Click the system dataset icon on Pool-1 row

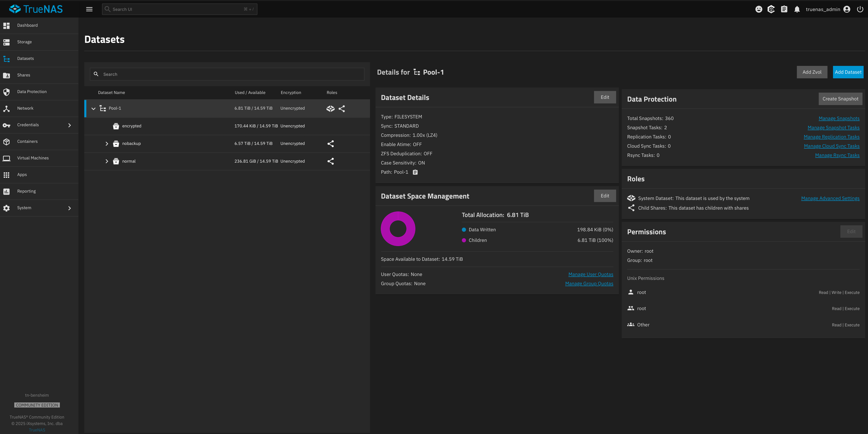[330, 108]
